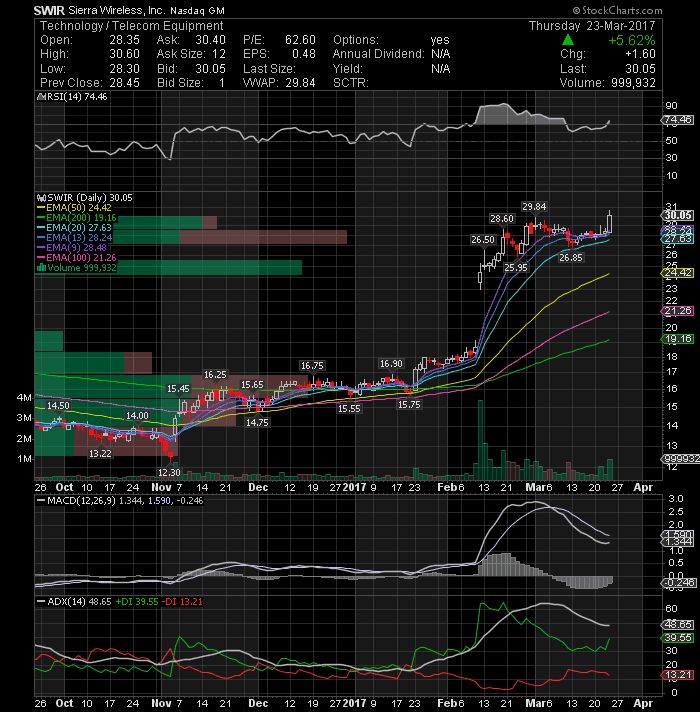Click the EMA(13) 28.24 legend entry
This screenshot has height=712, width=700.
(x=79, y=238)
